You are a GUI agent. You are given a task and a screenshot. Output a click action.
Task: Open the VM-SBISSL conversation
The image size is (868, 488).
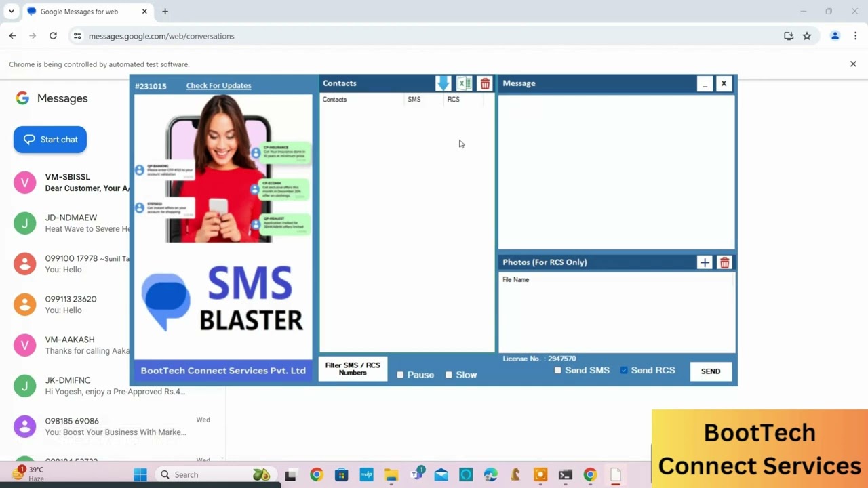pos(71,182)
